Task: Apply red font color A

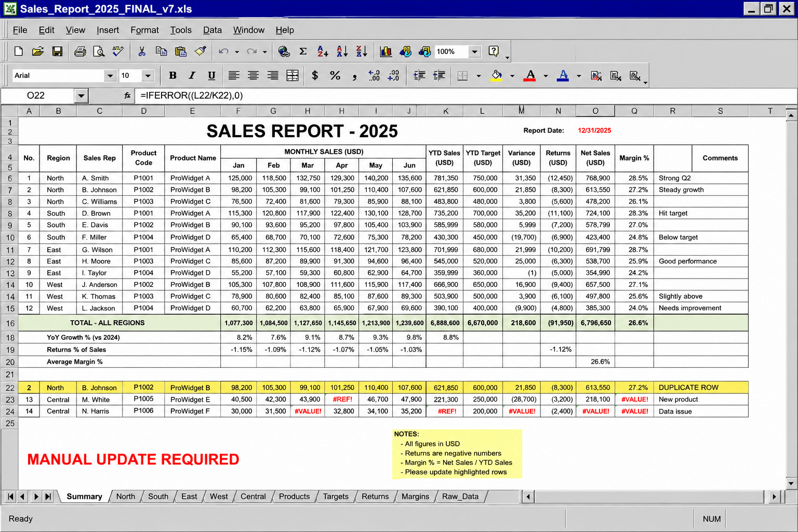Action: [x=530, y=75]
